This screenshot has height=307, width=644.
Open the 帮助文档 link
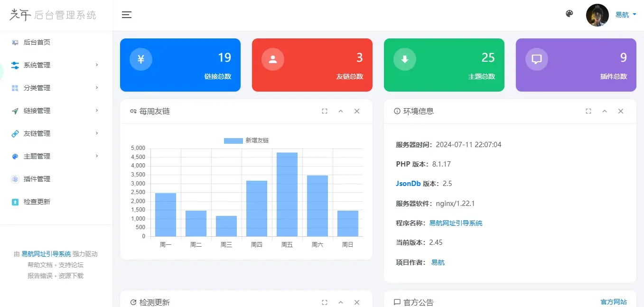point(40,264)
